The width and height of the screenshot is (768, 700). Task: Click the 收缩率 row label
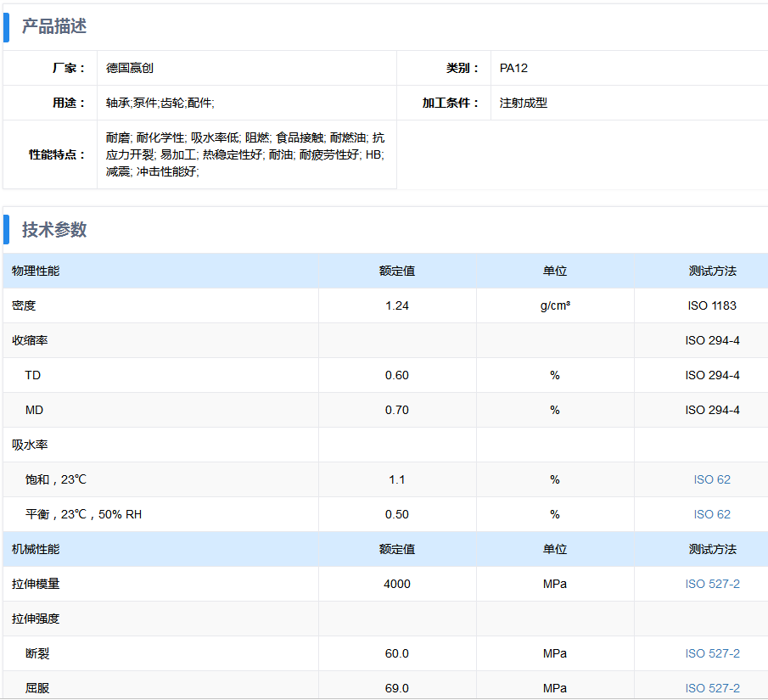(30, 340)
